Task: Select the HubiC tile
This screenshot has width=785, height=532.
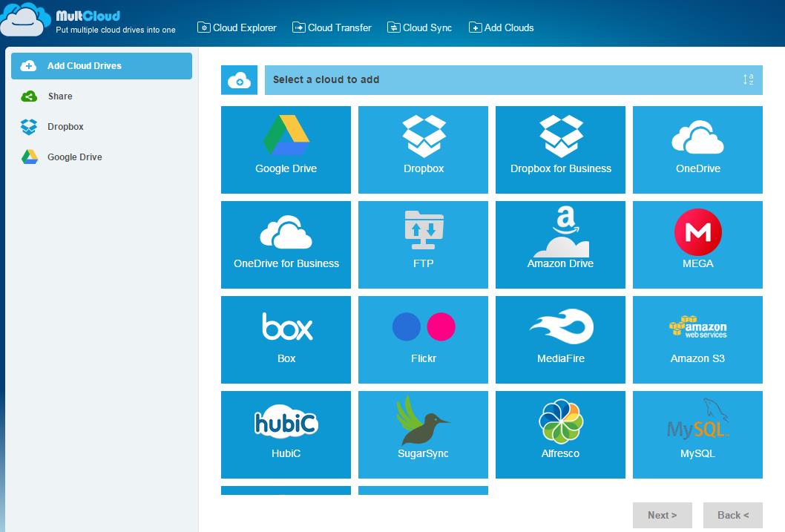Action: (286, 435)
